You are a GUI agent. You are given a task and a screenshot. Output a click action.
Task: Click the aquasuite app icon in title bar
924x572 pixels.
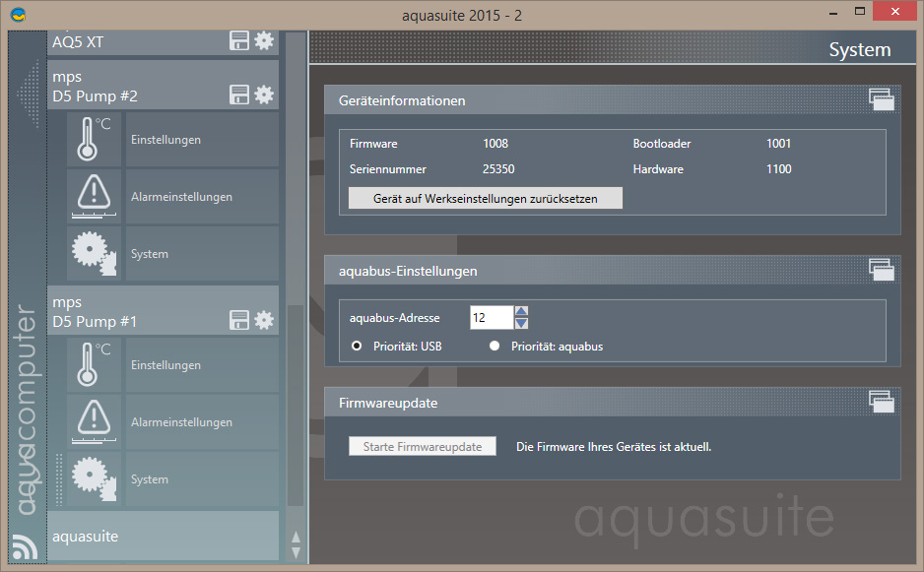coord(19,14)
